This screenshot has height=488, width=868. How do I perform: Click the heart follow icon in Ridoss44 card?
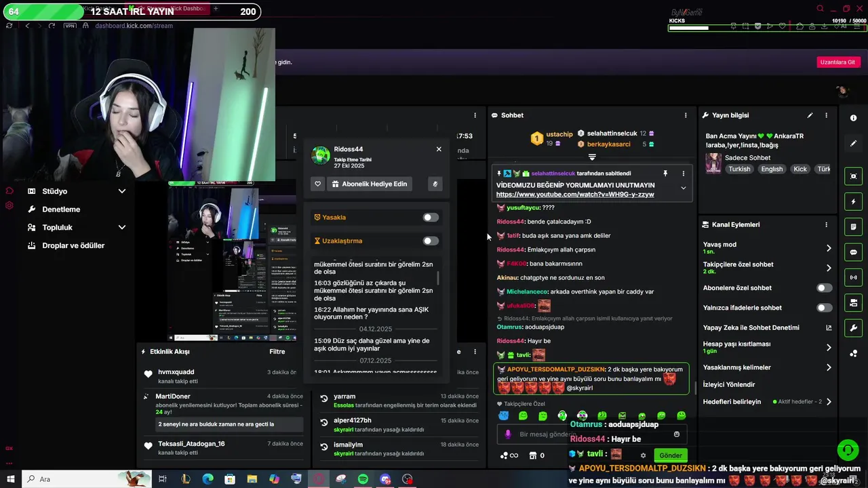pos(317,184)
